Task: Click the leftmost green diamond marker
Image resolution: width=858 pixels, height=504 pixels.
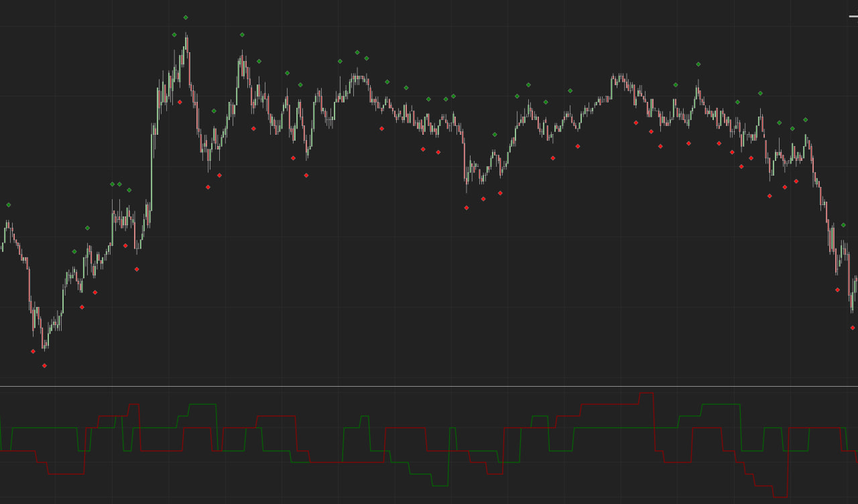Action: (9, 204)
